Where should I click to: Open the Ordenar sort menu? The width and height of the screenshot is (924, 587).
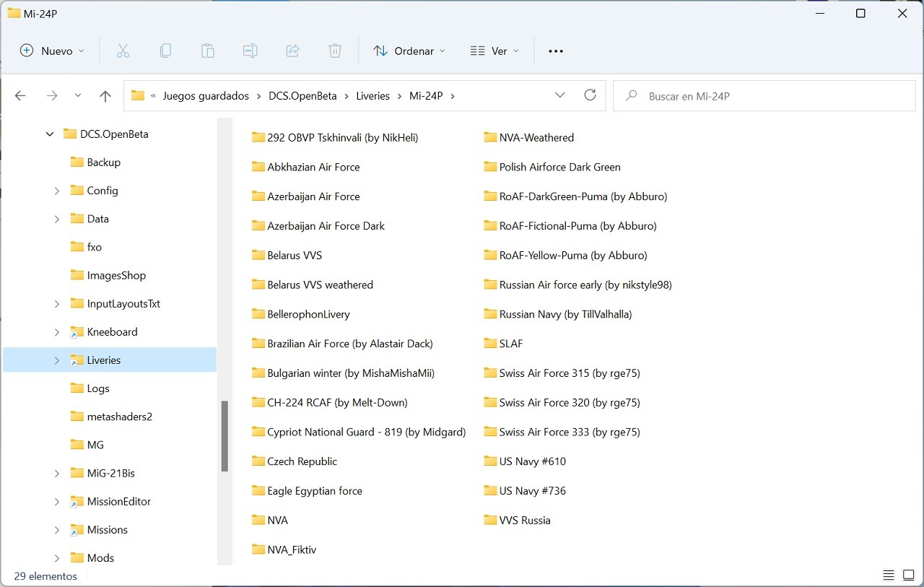point(409,51)
